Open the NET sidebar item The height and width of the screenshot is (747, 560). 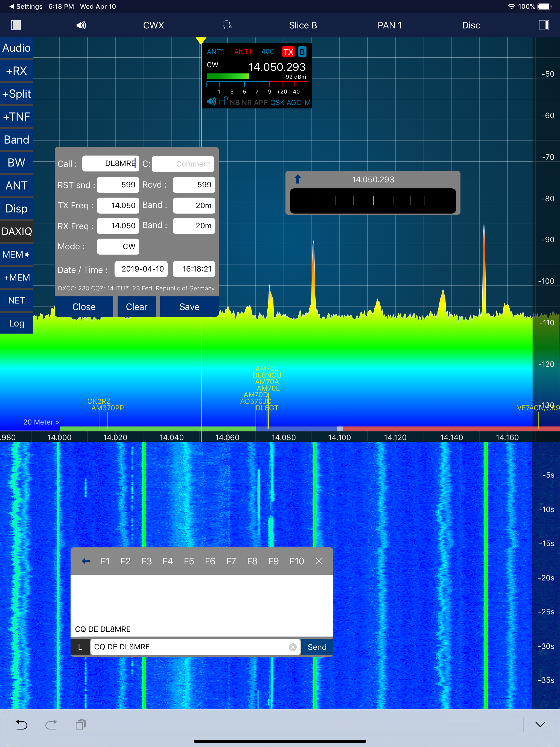pos(17,300)
